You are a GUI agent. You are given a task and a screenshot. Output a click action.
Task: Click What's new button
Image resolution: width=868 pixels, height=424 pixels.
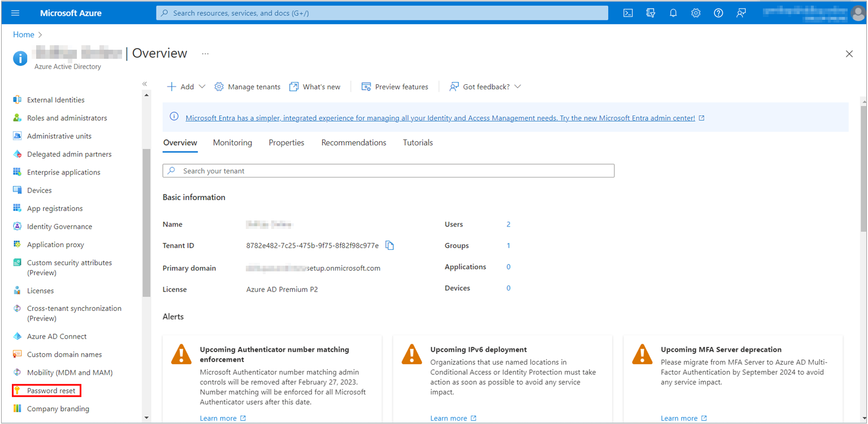click(315, 86)
